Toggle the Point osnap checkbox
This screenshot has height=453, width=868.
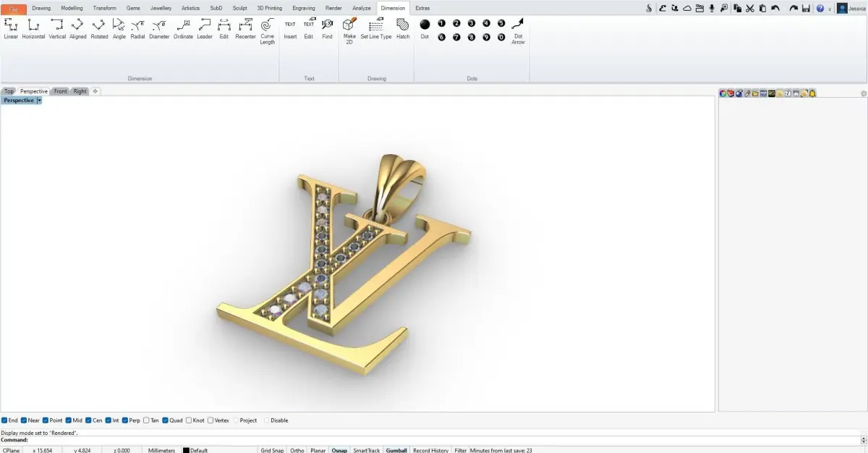coord(46,420)
